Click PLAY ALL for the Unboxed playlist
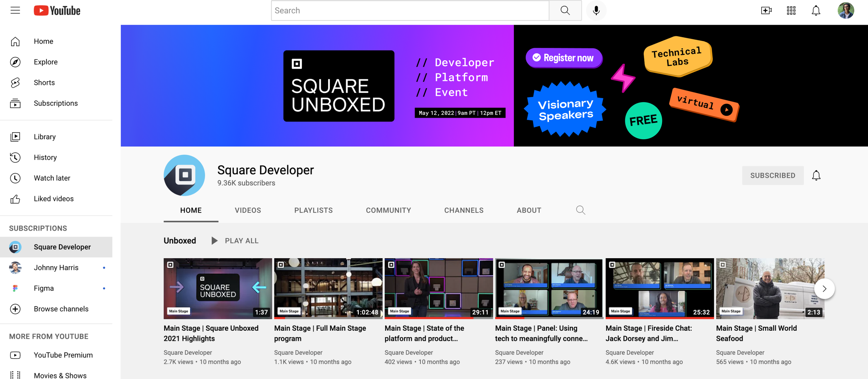 235,241
